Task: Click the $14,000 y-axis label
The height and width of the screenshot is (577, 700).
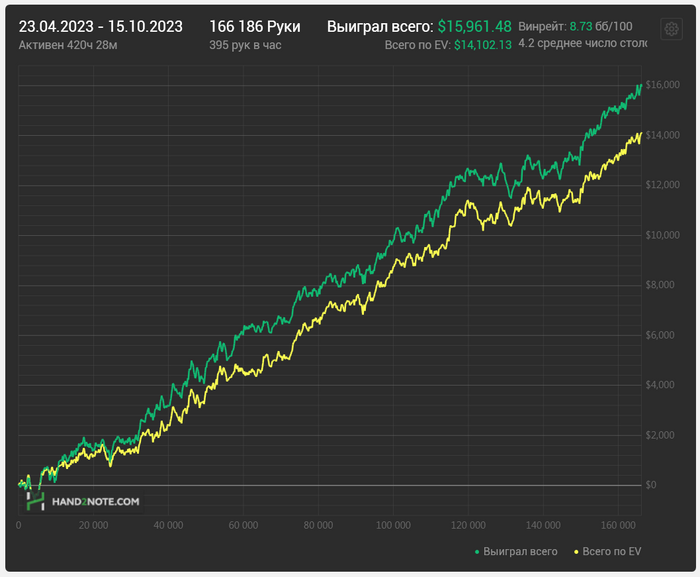Action: pyautogui.click(x=662, y=135)
